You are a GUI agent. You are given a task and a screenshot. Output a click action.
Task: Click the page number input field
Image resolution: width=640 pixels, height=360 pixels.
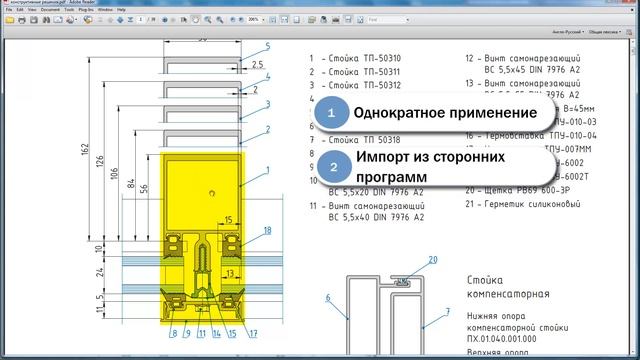[x=141, y=20]
